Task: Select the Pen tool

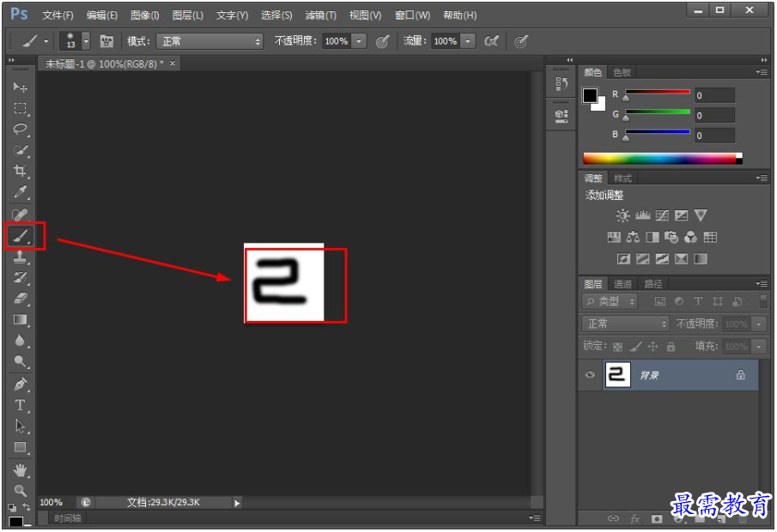Action: pyautogui.click(x=20, y=384)
